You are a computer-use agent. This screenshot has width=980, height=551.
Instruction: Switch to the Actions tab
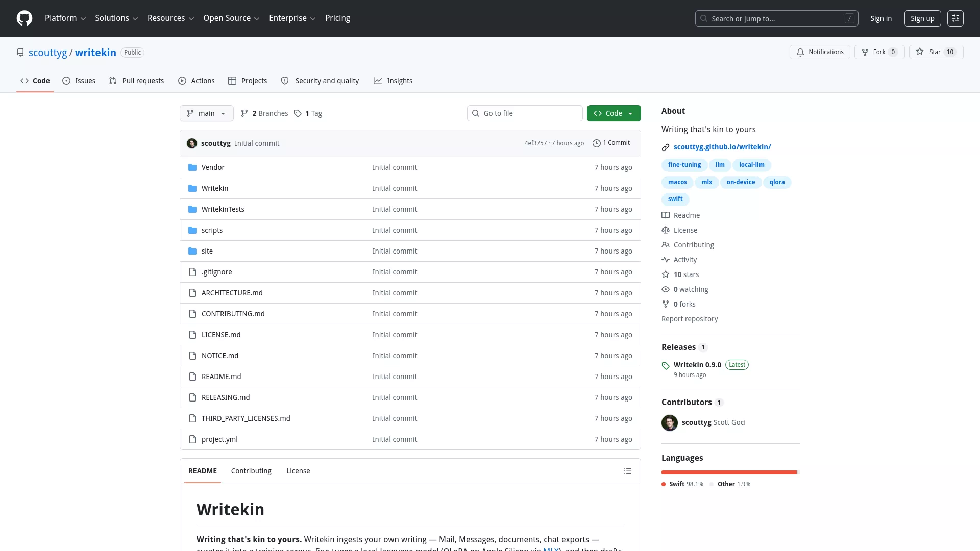click(197, 81)
